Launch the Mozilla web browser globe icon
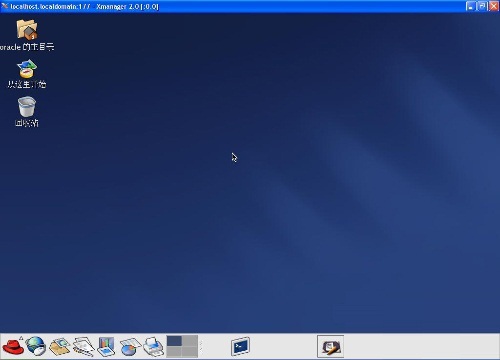The width and height of the screenshot is (500, 360). [x=36, y=346]
